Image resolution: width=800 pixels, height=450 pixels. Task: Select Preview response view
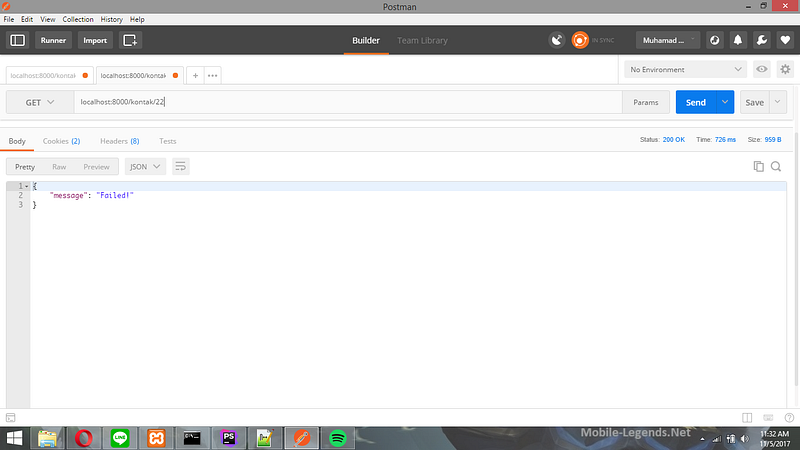point(96,167)
